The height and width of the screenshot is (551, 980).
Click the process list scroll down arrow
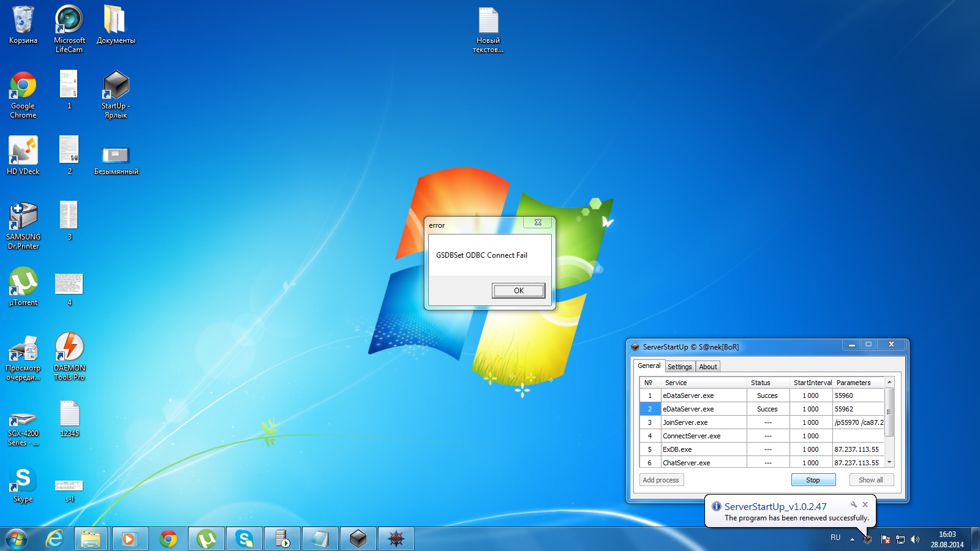tap(889, 463)
